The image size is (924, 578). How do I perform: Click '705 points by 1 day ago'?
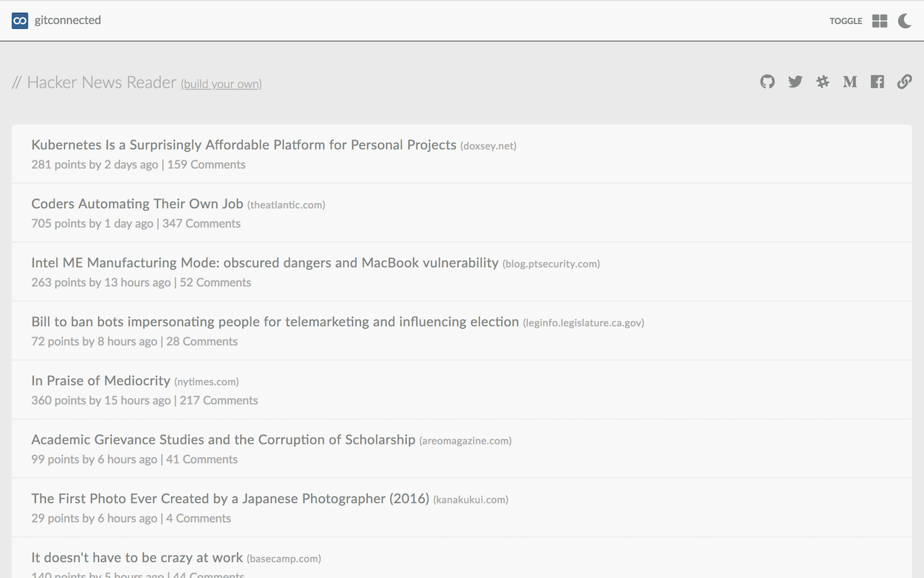(x=92, y=224)
